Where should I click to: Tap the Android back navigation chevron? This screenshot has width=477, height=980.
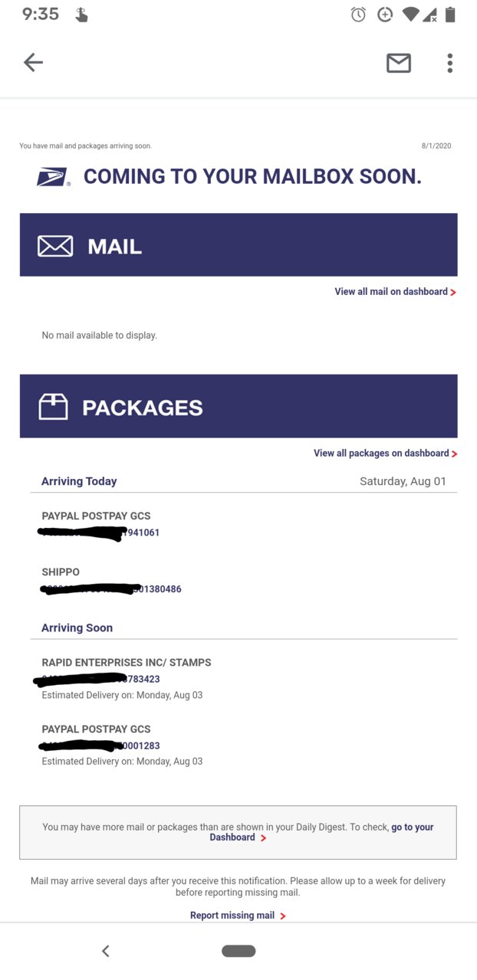(106, 951)
